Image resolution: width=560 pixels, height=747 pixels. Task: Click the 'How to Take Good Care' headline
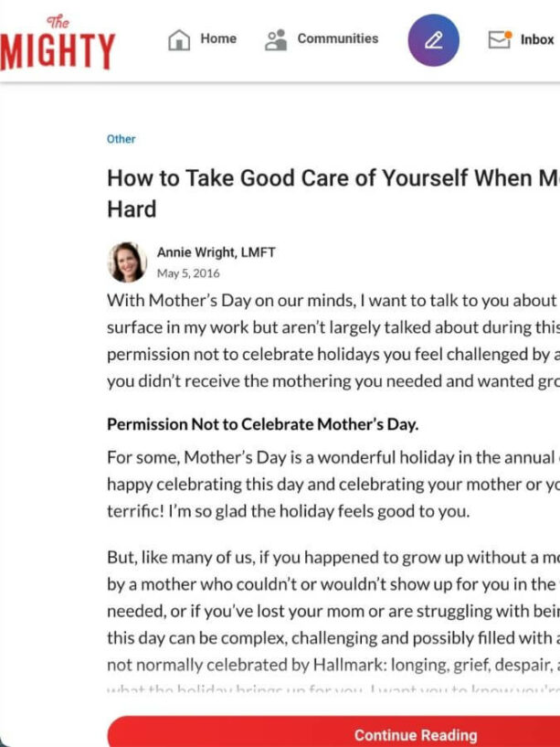click(x=333, y=194)
